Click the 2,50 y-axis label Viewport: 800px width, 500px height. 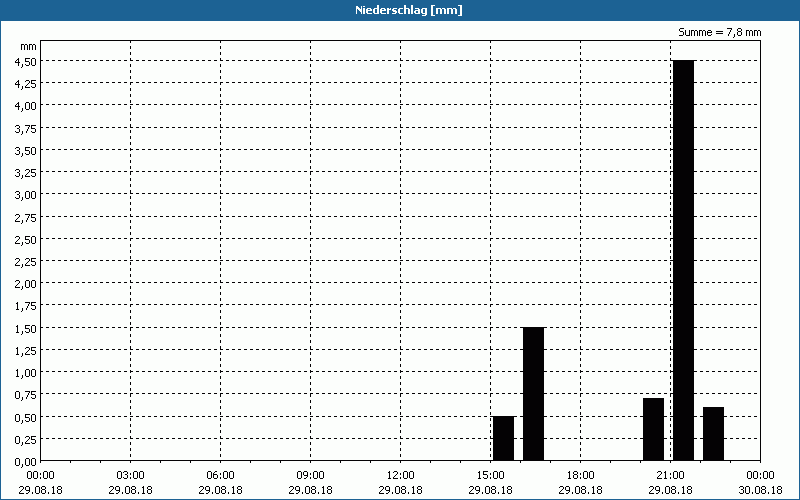26,239
